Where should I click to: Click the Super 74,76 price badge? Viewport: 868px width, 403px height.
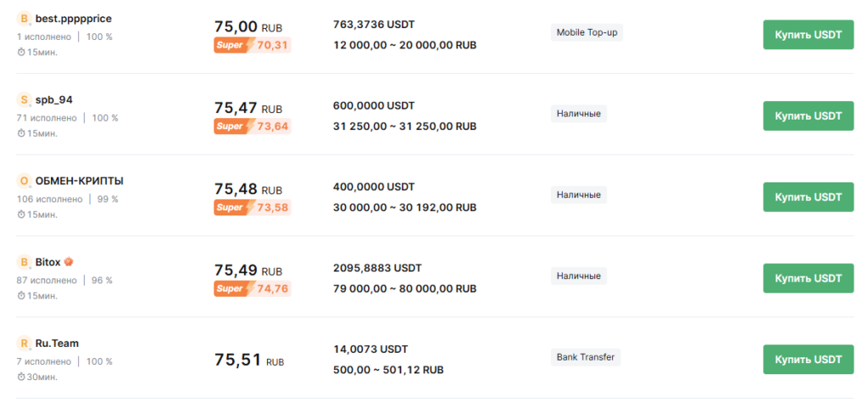252,288
